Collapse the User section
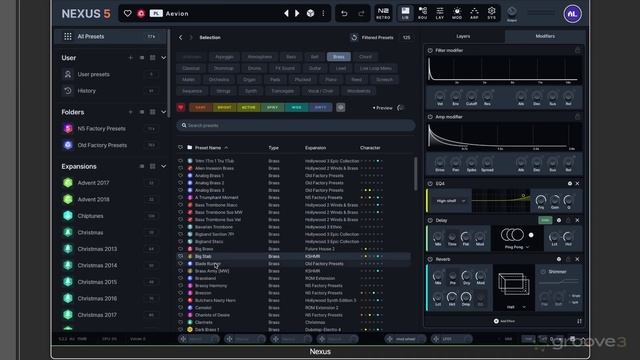Viewport: 640px width, 360px height. (163, 58)
